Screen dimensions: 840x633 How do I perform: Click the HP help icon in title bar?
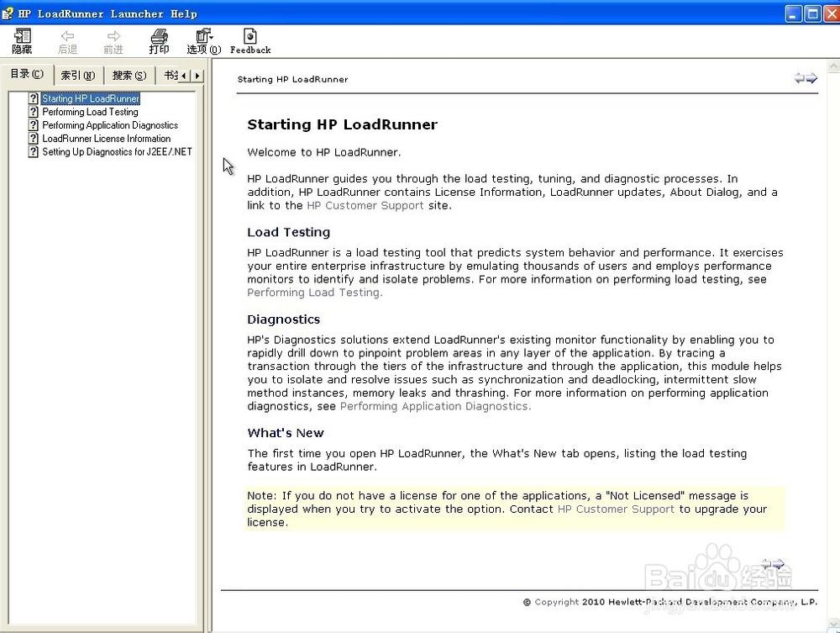(7, 13)
